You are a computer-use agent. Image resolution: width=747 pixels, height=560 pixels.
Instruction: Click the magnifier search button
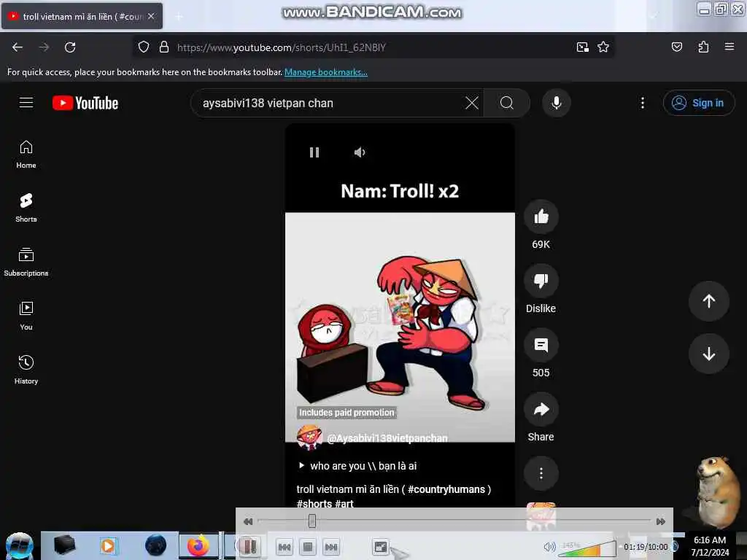tap(507, 103)
